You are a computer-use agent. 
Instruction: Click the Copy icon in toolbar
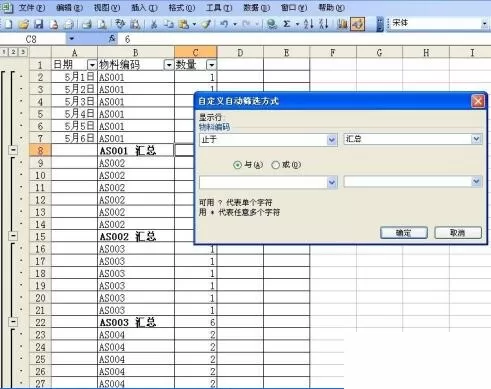coord(169,24)
